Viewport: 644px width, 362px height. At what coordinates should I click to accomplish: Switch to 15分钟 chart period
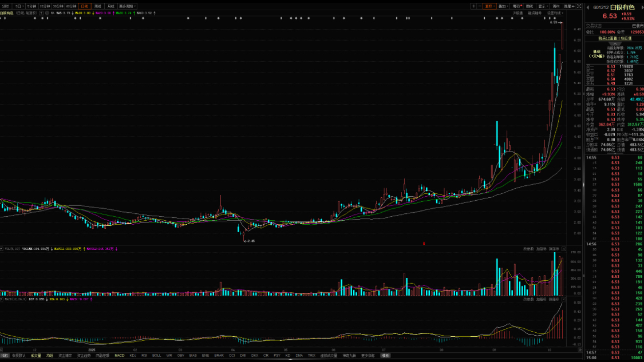[45, 6]
